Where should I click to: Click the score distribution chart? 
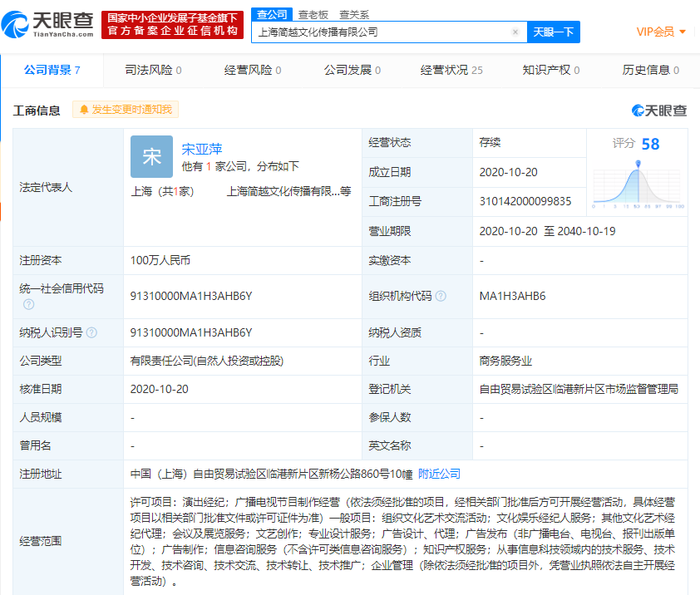tap(638, 184)
